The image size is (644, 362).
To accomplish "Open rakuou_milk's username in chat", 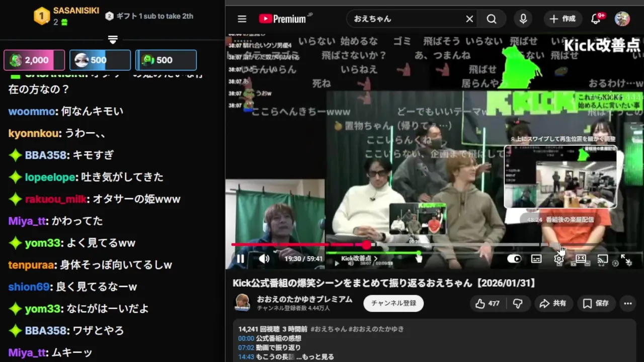I will (x=56, y=199).
